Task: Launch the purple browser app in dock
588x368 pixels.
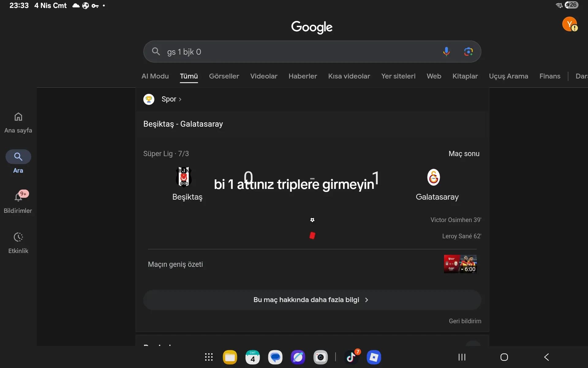Action: point(298,357)
